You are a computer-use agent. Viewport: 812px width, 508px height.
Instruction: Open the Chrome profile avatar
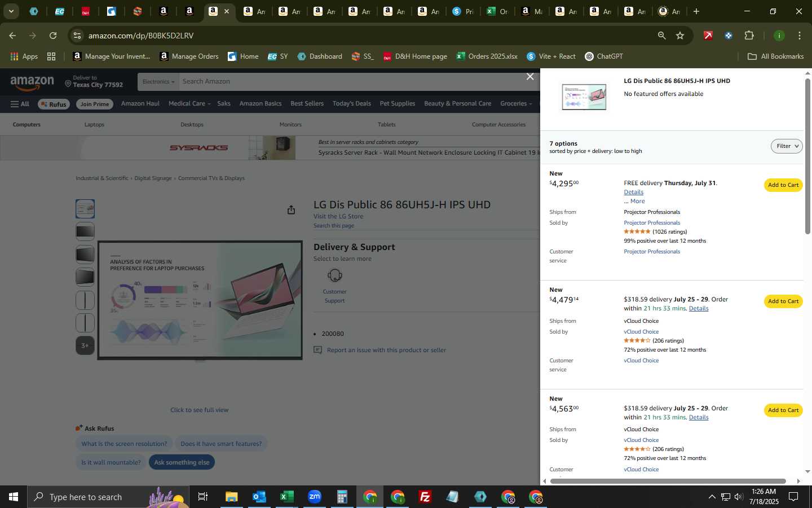779,36
